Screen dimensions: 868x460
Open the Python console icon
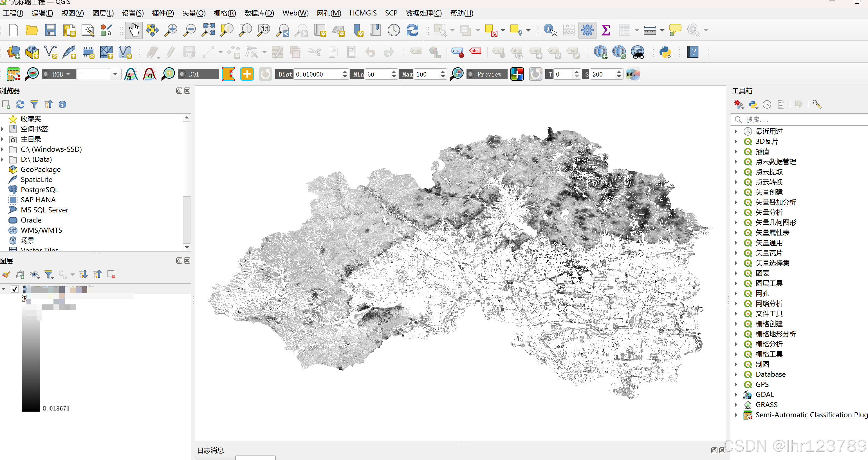click(x=665, y=52)
